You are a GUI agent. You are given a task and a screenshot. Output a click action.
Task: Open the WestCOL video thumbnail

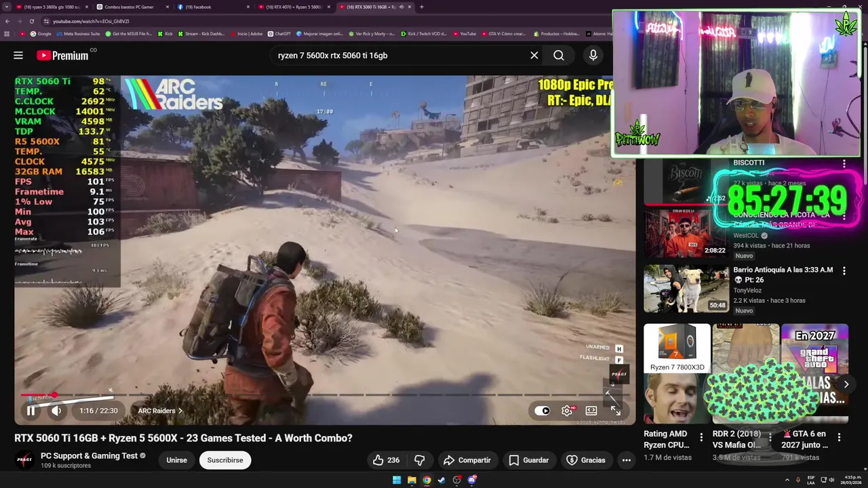(686, 232)
